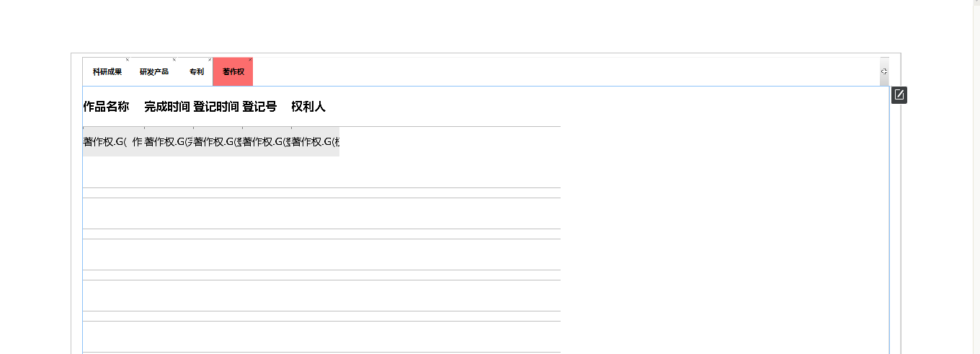980x354 pixels.
Task: Close the 科研成果 tab with its x
Action: pos(128,60)
